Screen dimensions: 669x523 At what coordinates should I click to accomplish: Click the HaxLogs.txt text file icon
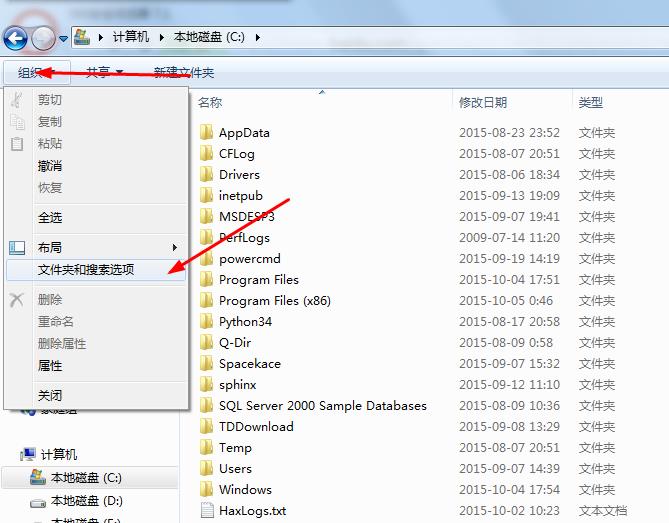pos(207,510)
